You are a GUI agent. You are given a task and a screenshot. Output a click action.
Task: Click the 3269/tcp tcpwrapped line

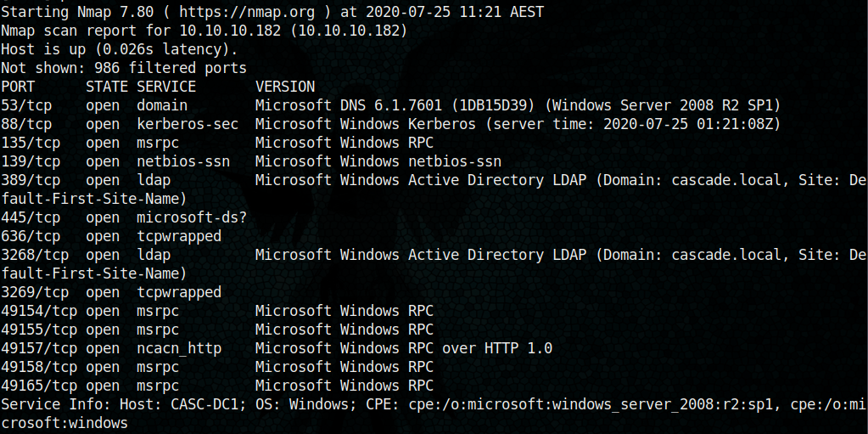point(110,292)
